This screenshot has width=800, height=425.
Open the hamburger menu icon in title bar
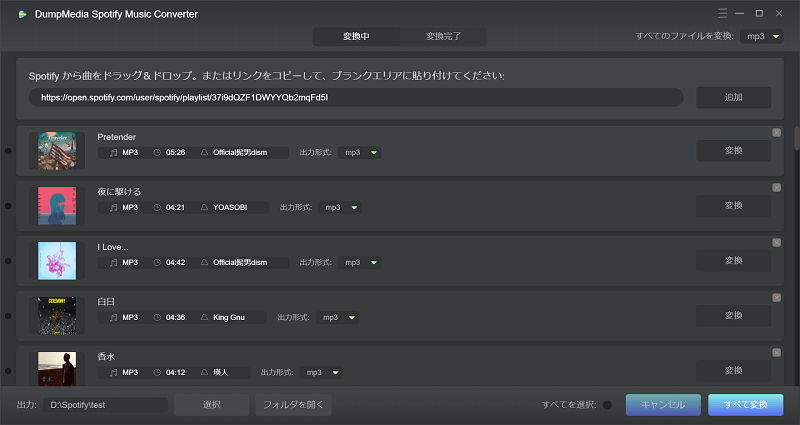(722, 14)
